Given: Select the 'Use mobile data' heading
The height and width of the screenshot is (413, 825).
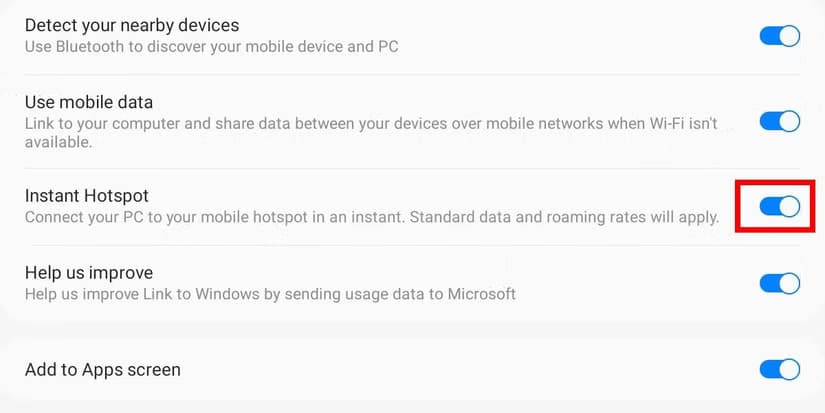Looking at the screenshot, I should 88,102.
